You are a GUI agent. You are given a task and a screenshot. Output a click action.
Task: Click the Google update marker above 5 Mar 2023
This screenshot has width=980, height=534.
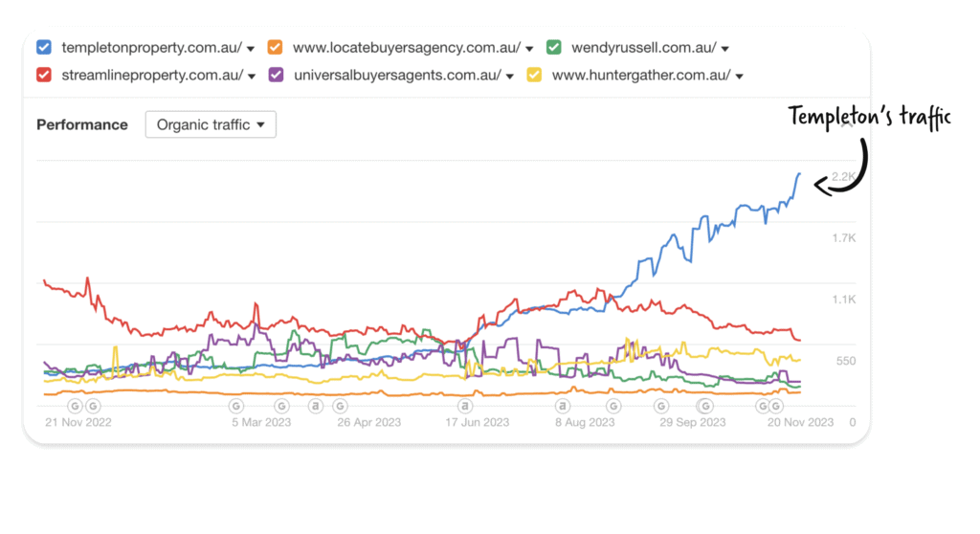coord(236,407)
